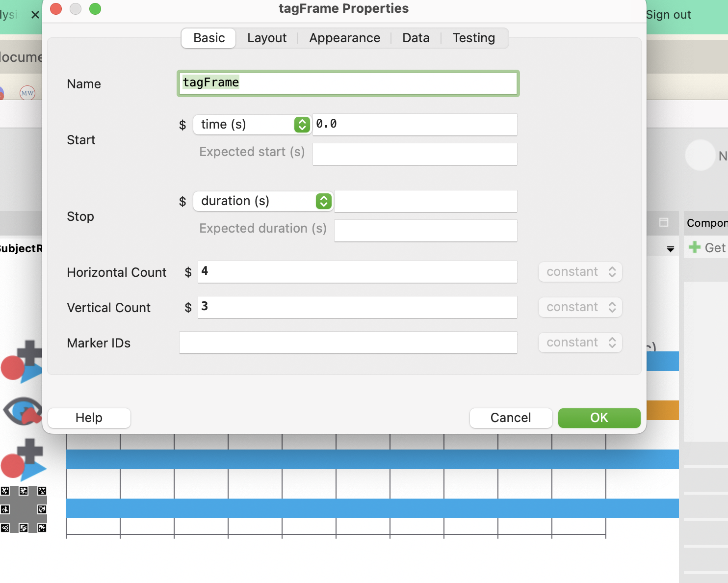
Task: Click the AprilTag frame component icon
Action: pyautogui.click(x=23, y=509)
